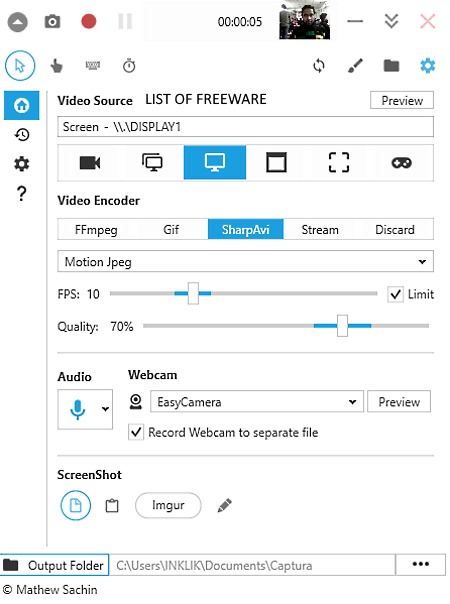Click the three dots browse button
Image resolution: width=450 pixels, height=604 pixels.
420,564
